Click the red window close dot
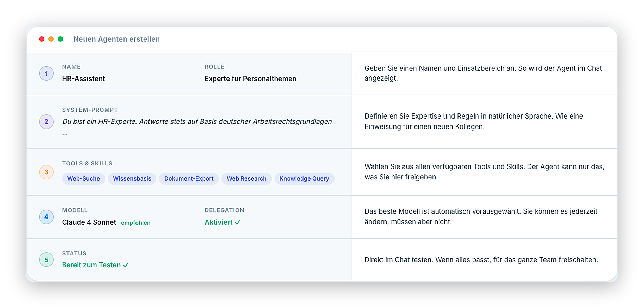The width and height of the screenshot is (644, 308). [x=42, y=39]
